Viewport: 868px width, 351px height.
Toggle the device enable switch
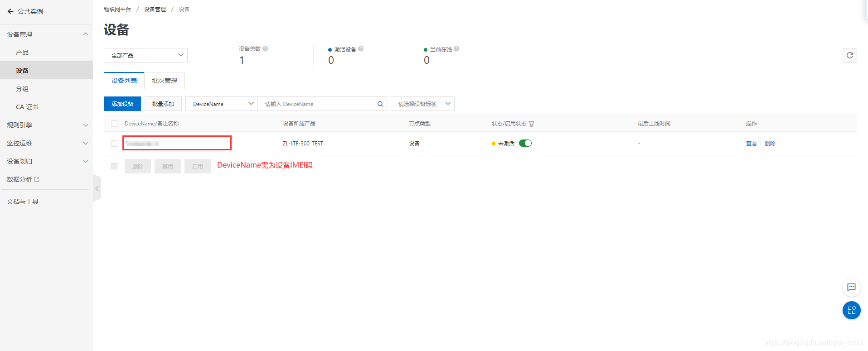[525, 143]
